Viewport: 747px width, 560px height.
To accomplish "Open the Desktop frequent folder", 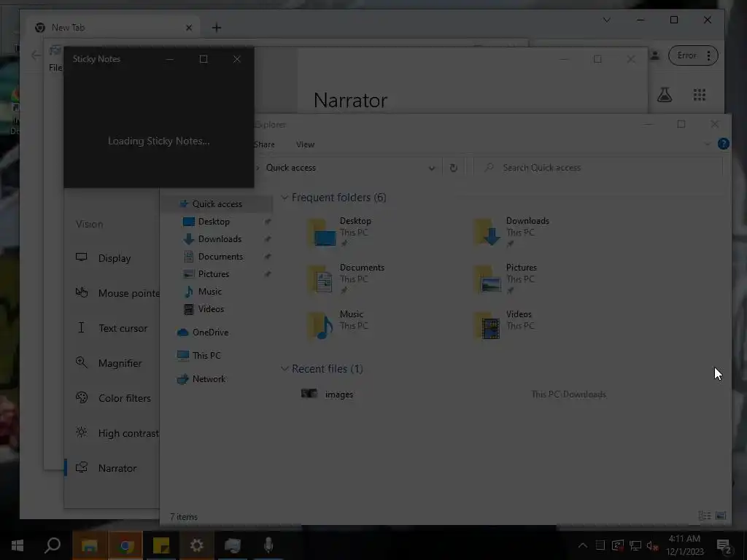I will click(x=340, y=232).
